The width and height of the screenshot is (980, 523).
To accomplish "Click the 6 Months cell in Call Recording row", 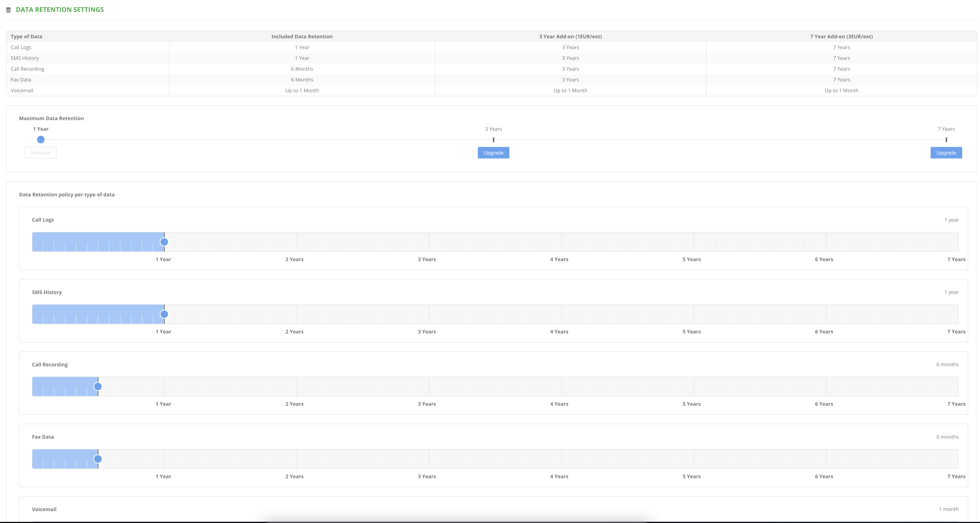I will tap(302, 69).
